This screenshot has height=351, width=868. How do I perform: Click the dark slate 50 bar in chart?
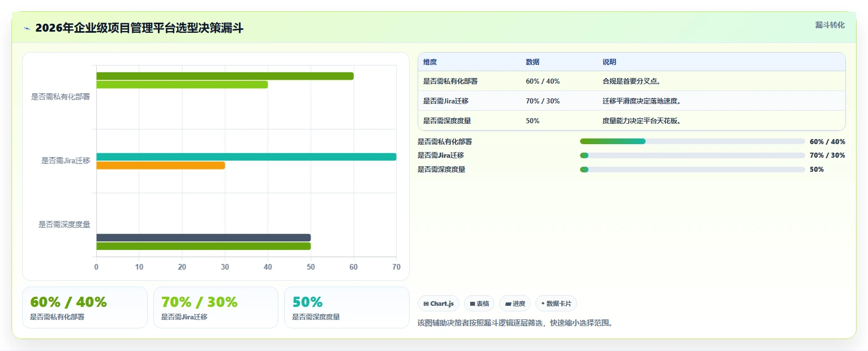[x=203, y=237]
